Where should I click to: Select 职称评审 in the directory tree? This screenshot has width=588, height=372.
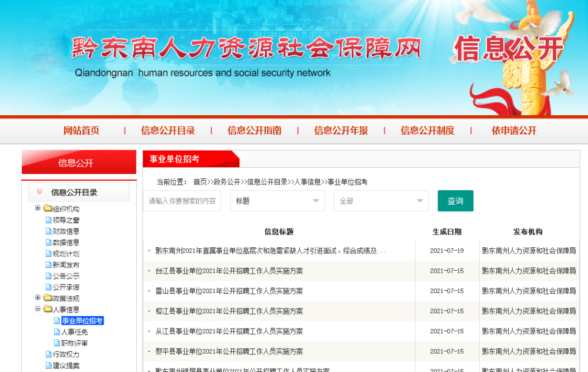pyautogui.click(x=74, y=344)
